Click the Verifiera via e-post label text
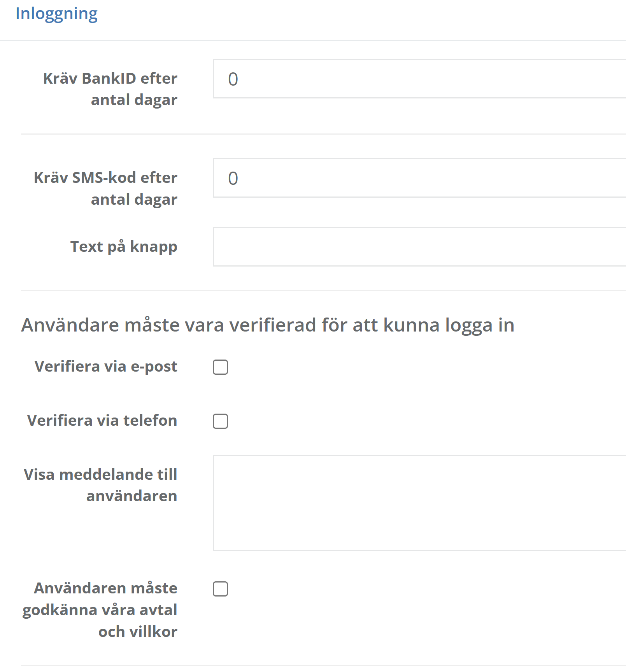Image resolution: width=626 pixels, height=672 pixels. point(106,367)
